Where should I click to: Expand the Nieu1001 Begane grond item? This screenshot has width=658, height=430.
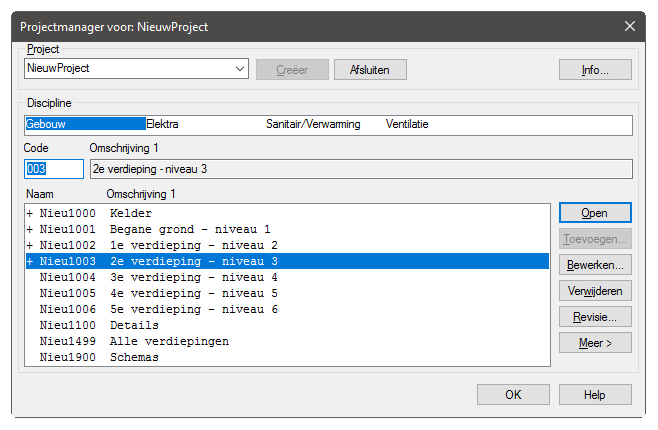[30, 229]
